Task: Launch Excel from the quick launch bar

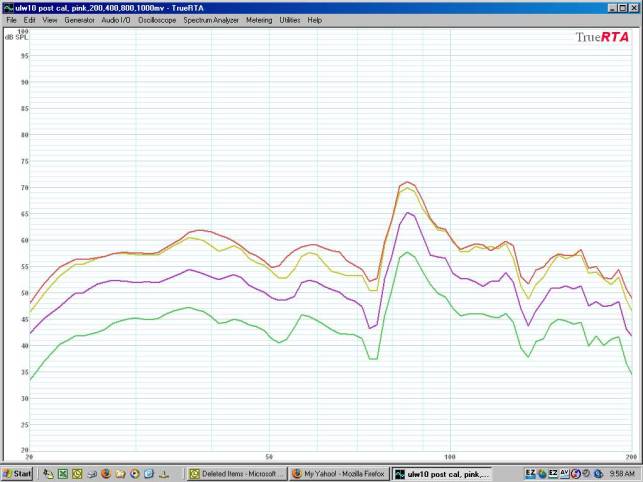Action: (62, 473)
